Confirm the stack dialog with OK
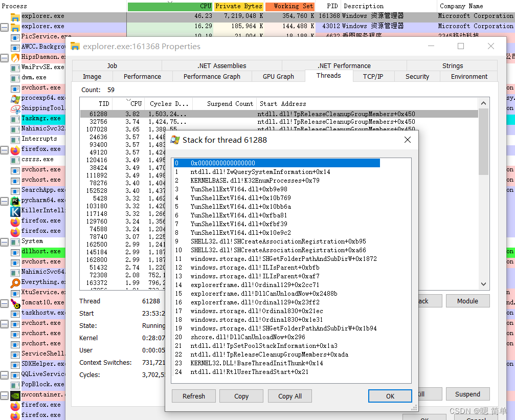515x420 pixels. (390, 396)
